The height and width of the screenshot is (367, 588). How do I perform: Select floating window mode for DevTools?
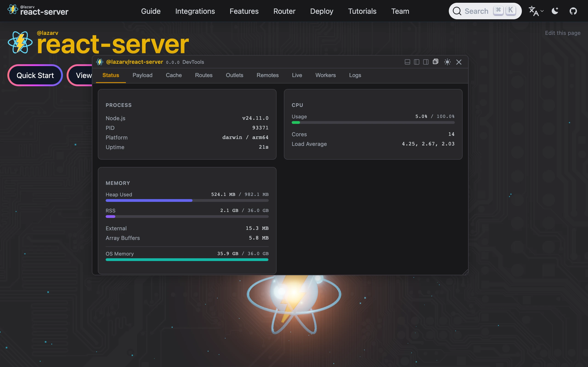[x=435, y=62]
